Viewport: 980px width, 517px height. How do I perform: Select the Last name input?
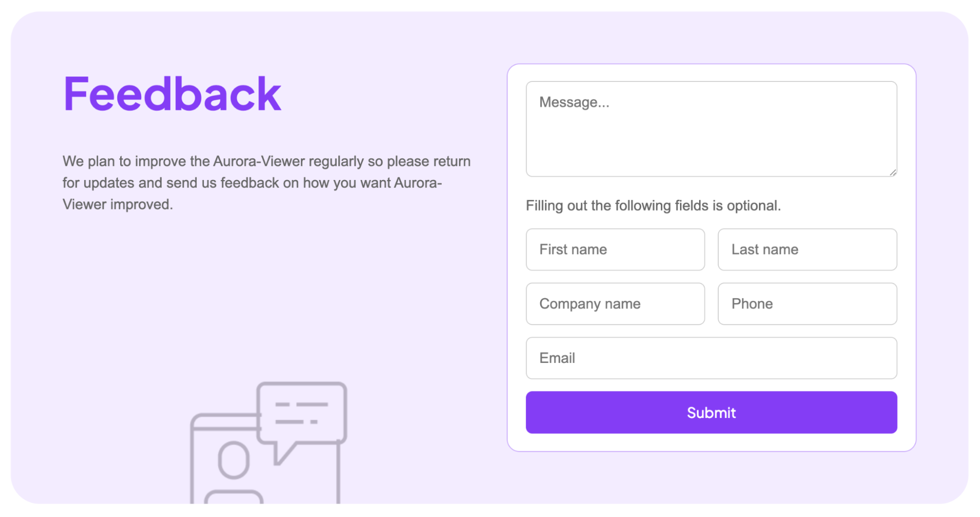[x=807, y=249]
